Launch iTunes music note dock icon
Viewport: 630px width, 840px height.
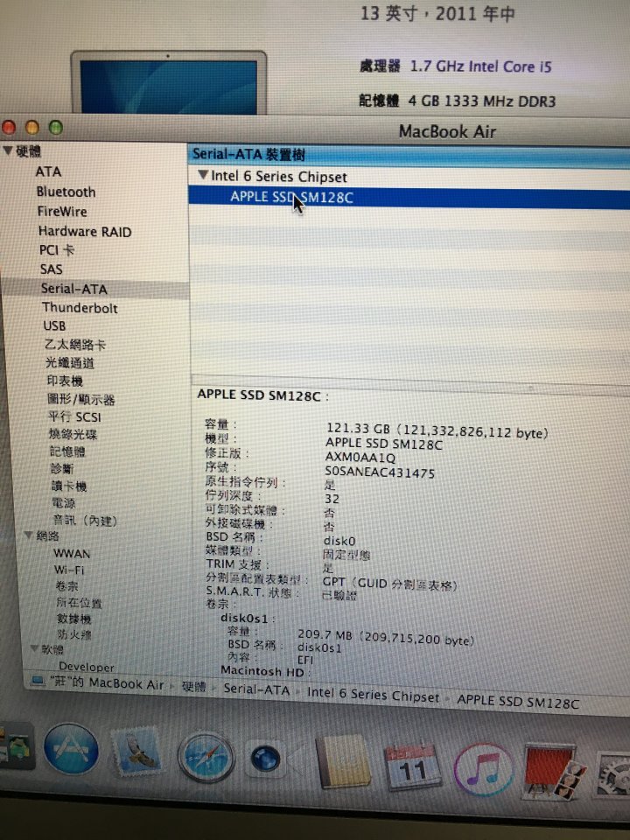click(x=483, y=770)
